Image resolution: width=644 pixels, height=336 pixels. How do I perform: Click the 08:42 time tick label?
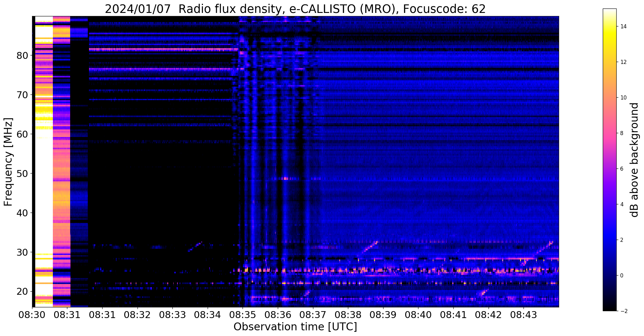point(488,315)
